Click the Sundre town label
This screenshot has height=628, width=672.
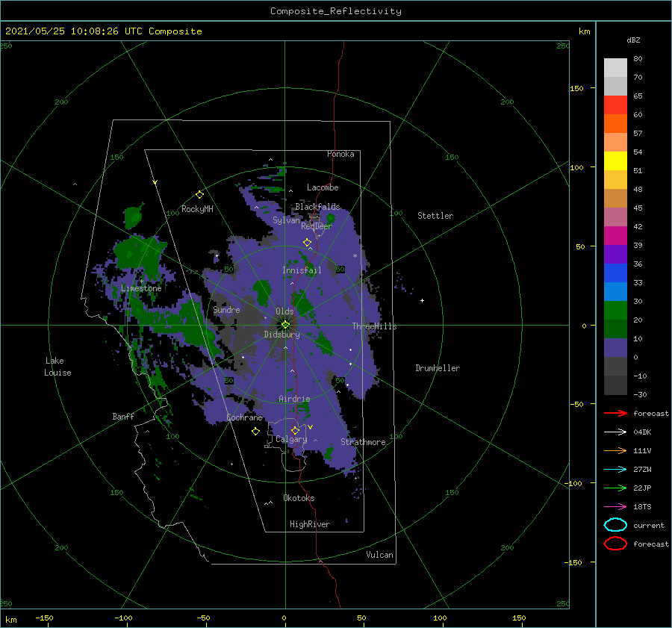(226, 309)
